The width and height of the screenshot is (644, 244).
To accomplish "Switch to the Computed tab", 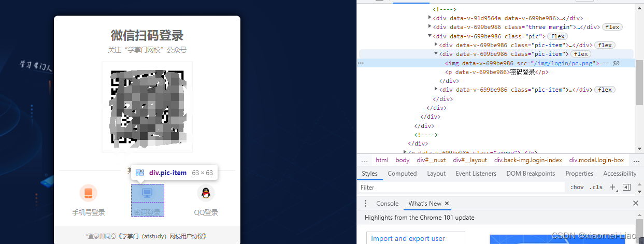I will coord(402,174).
